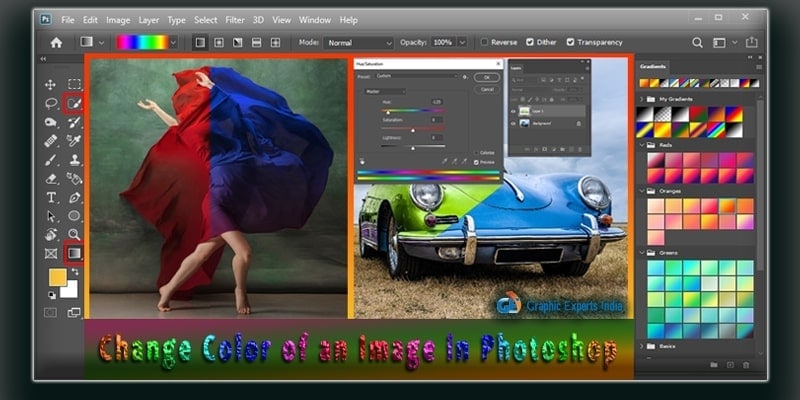Open the Preset Custom dropdown
This screenshot has width=800, height=400.
(x=416, y=76)
